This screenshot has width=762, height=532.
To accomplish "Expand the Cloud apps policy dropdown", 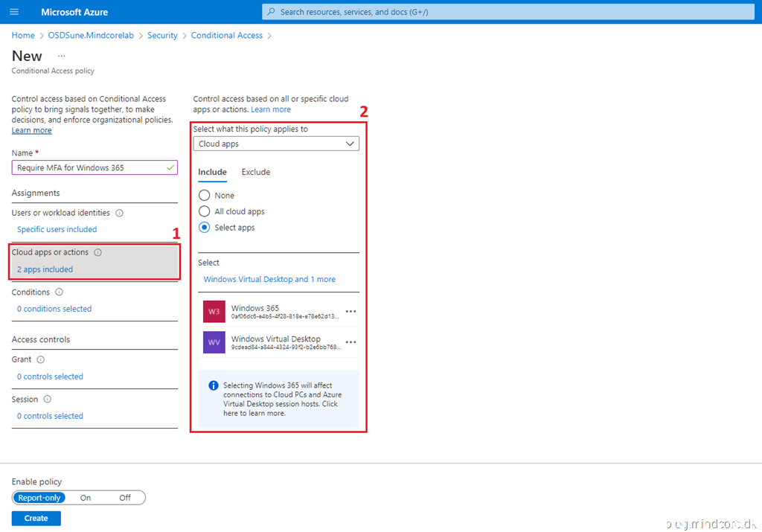I will pyautogui.click(x=276, y=144).
